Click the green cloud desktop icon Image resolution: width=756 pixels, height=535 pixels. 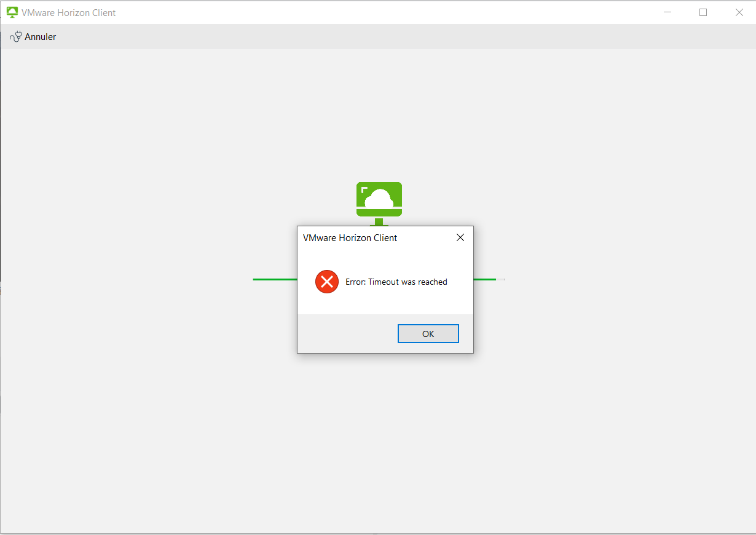coord(379,200)
